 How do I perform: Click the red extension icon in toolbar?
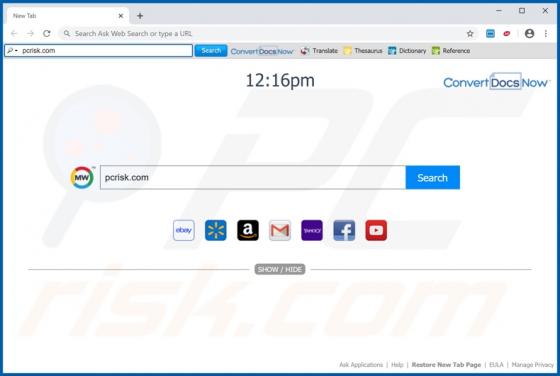point(506,34)
